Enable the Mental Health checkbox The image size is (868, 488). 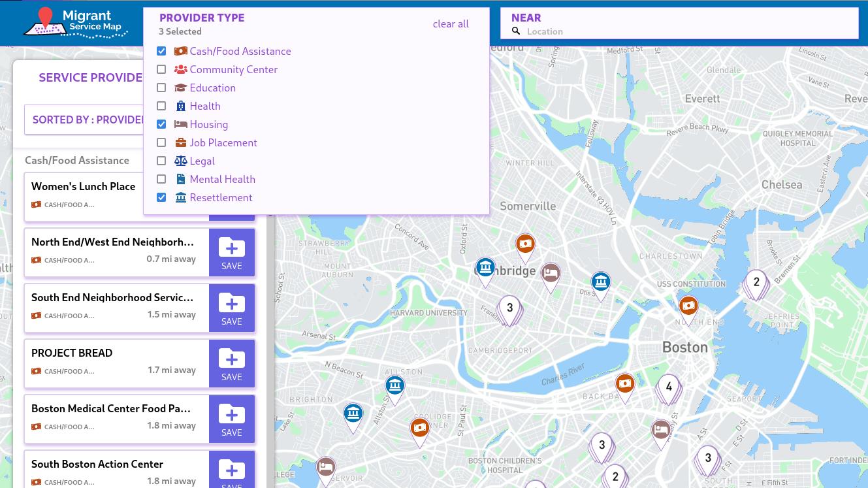161,179
